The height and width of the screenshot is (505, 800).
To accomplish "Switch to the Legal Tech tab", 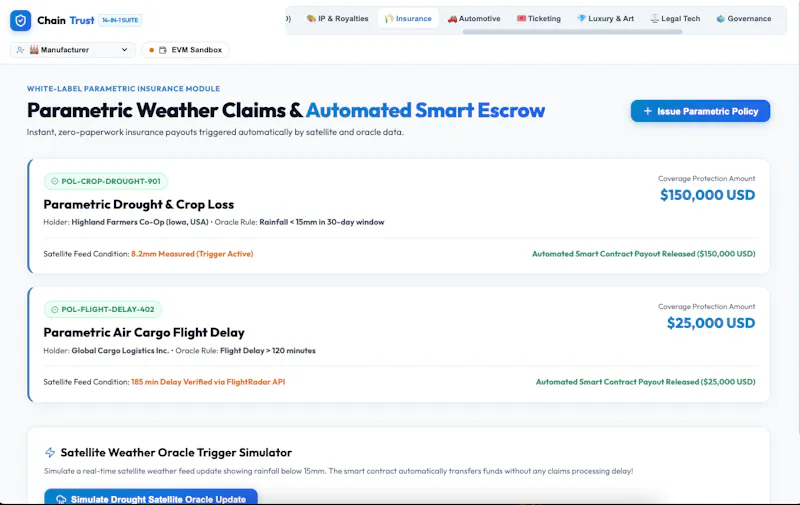I will [x=675, y=18].
